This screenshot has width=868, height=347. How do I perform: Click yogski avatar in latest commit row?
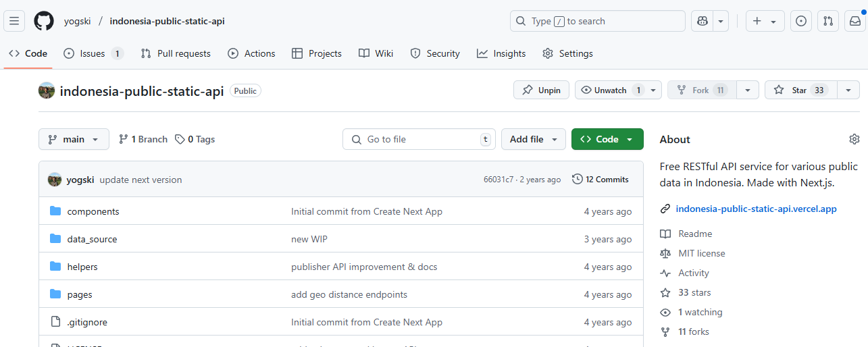55,180
